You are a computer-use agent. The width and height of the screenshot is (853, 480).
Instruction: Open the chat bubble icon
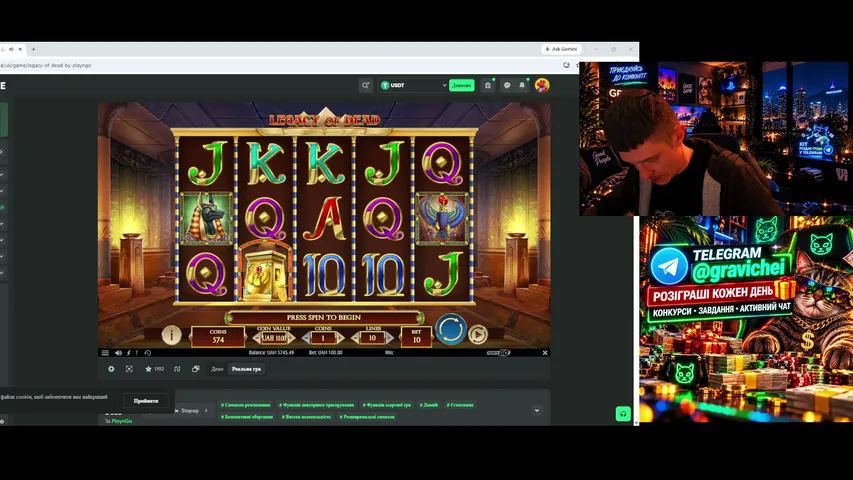point(507,85)
